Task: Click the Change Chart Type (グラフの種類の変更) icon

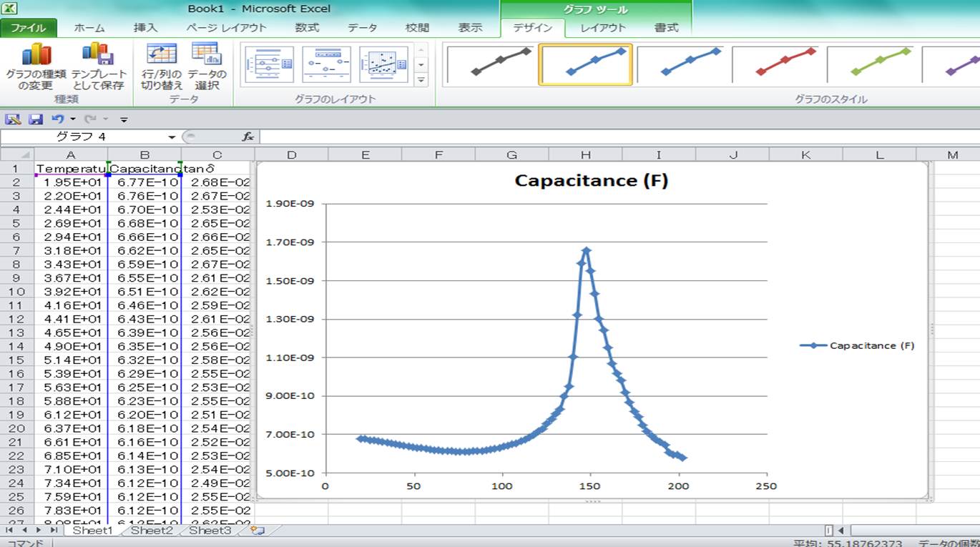Action: tap(36, 66)
